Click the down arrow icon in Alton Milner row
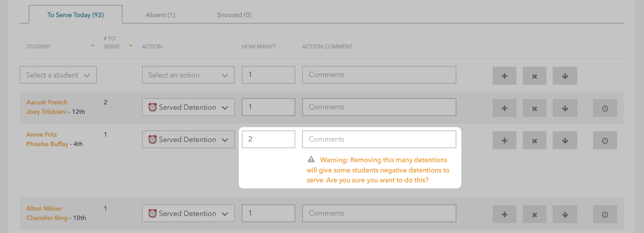644x233 pixels. (x=565, y=214)
